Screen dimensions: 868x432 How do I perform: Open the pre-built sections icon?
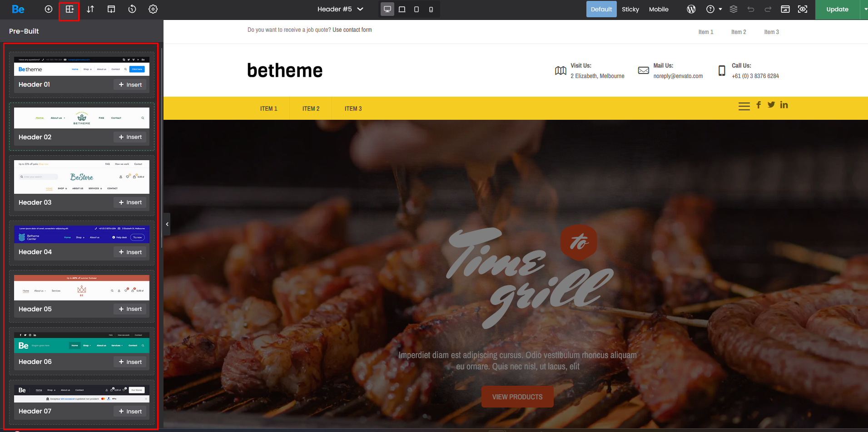[x=69, y=9]
